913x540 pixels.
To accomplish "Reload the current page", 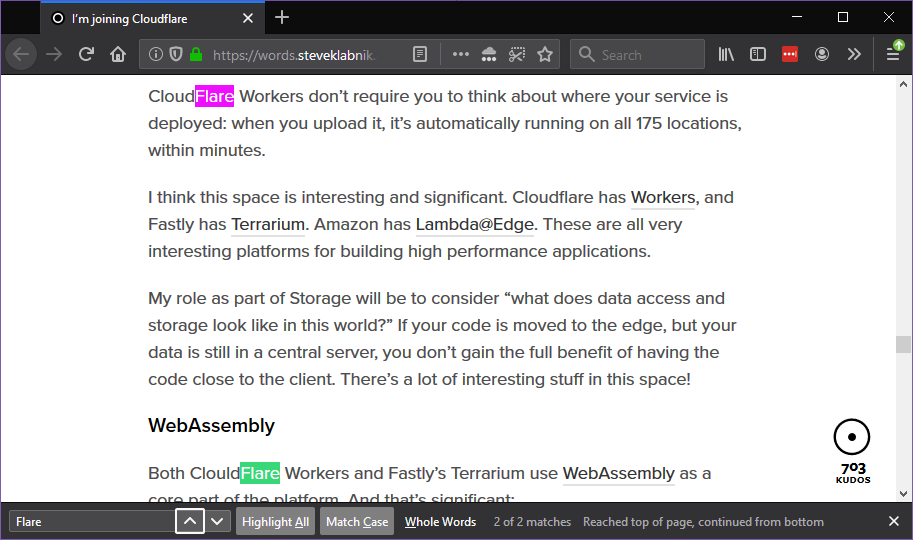I will (86, 55).
